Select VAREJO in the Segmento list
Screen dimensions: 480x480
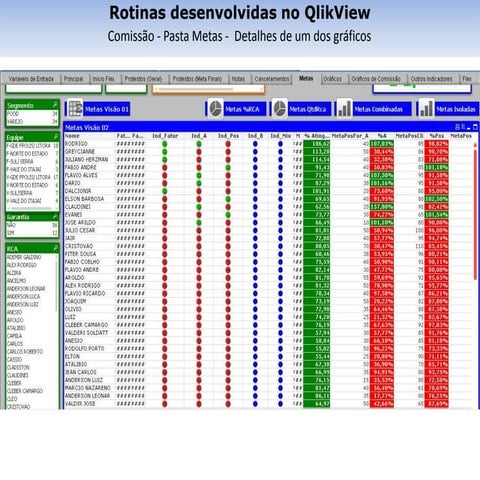pos(32,121)
